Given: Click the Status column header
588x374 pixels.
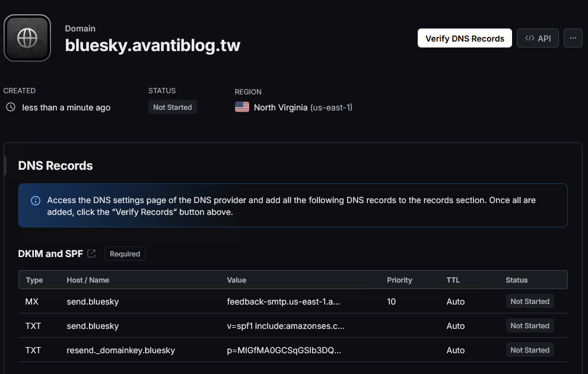Looking at the screenshot, I should [517, 280].
